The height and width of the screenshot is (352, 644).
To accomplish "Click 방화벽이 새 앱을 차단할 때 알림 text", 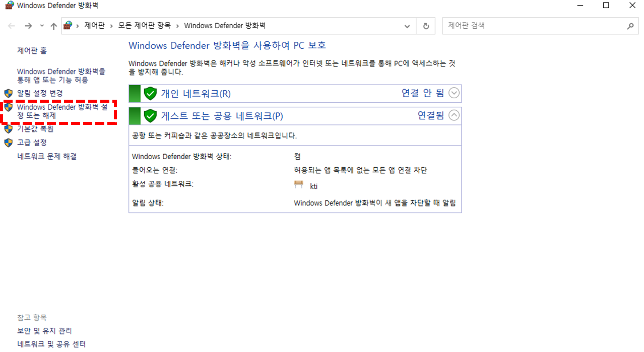I will coord(374,203).
